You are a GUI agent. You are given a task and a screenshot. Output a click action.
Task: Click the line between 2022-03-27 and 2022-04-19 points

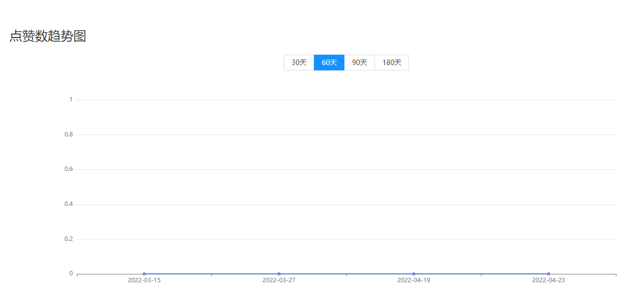(346, 274)
